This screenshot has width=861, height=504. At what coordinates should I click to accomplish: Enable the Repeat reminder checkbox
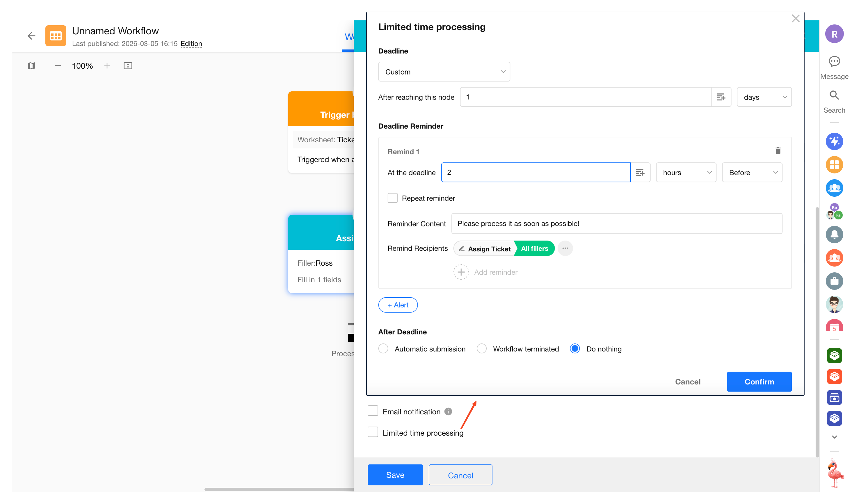click(x=393, y=198)
